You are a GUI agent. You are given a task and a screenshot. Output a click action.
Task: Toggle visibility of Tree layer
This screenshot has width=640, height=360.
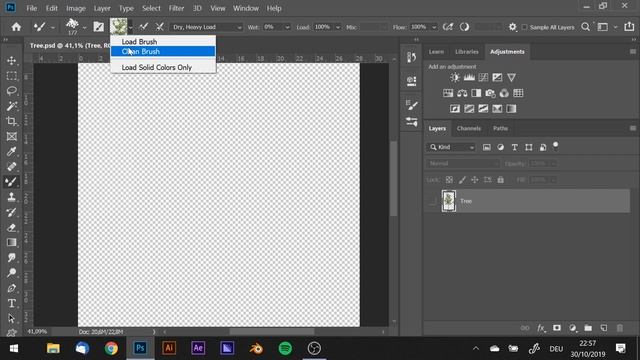coord(432,201)
